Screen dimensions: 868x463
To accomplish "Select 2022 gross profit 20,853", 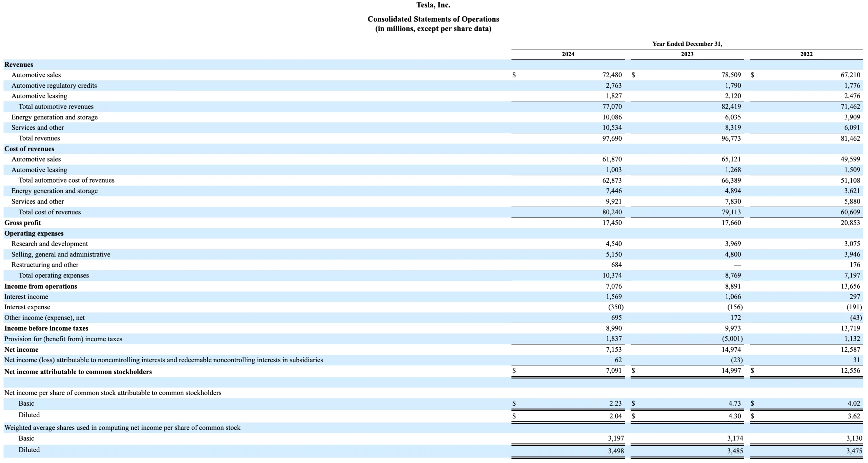I will 850,223.
